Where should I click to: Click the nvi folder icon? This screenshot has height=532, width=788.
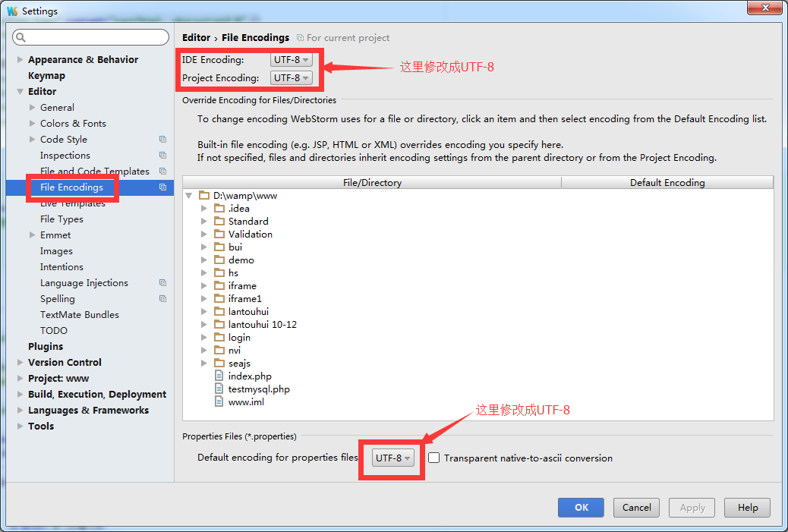pyautogui.click(x=219, y=350)
